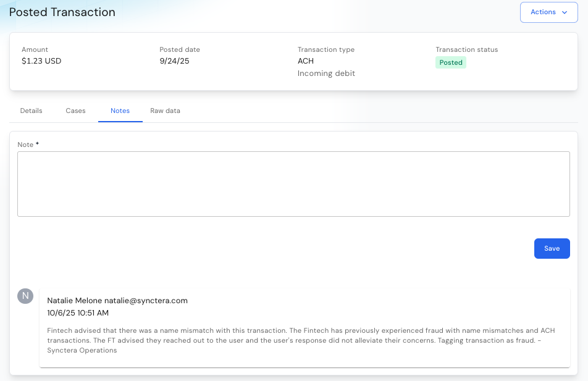588x381 pixels.
Task: Click the Amount field label
Action: pyautogui.click(x=35, y=49)
